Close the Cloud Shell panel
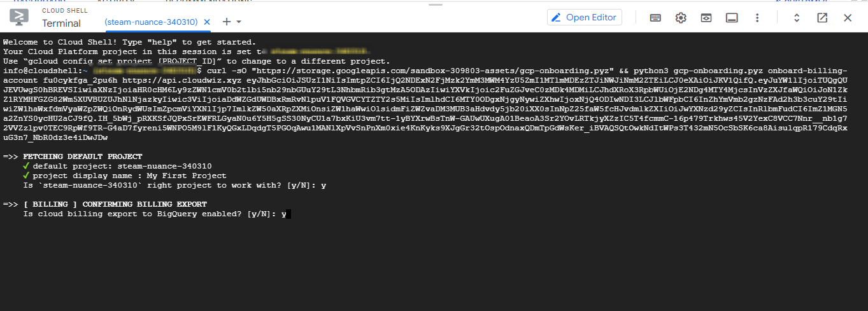The image size is (868, 311). [x=848, y=18]
